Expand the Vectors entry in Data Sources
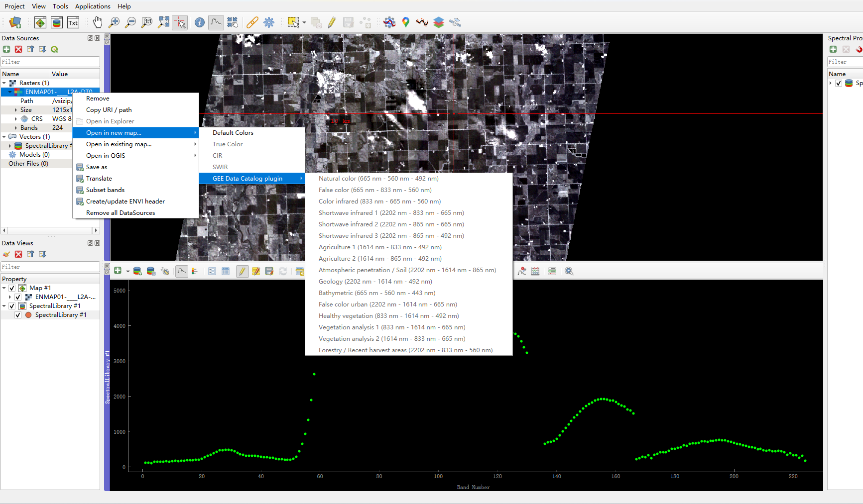The height and width of the screenshot is (504, 863). [x=4, y=136]
